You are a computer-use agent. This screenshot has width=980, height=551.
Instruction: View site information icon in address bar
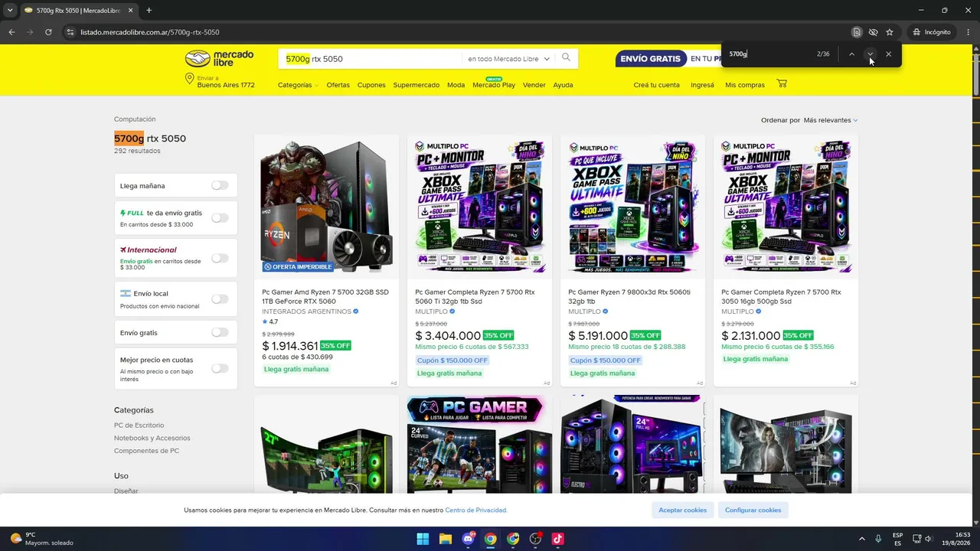point(70,32)
